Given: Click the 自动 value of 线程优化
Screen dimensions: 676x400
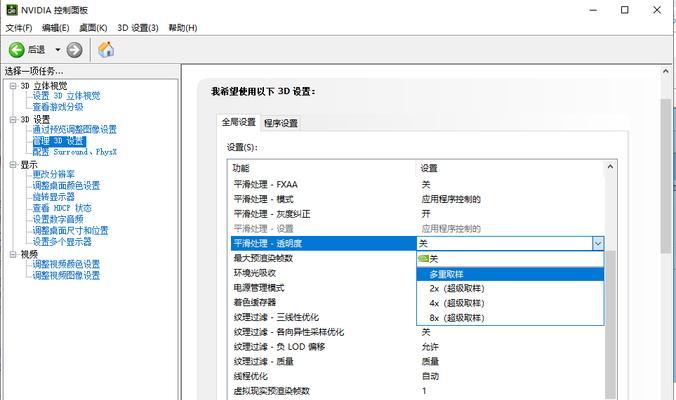Looking at the screenshot, I should [430, 376].
